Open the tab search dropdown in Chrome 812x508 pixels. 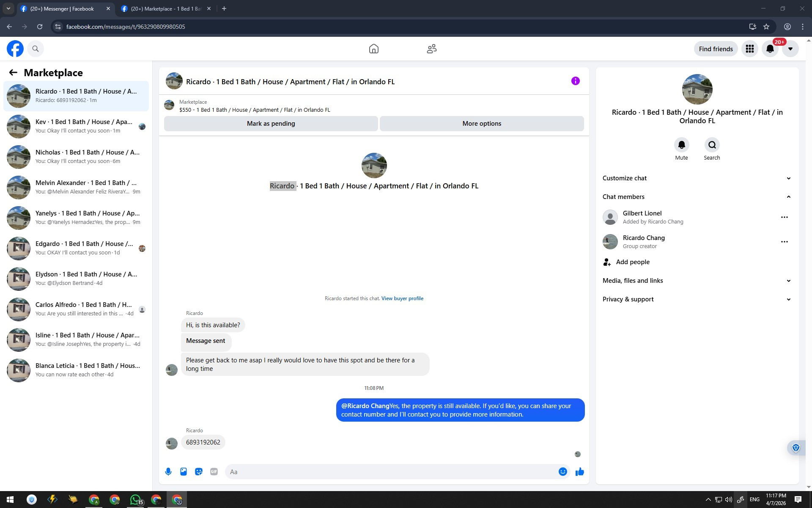[8, 8]
